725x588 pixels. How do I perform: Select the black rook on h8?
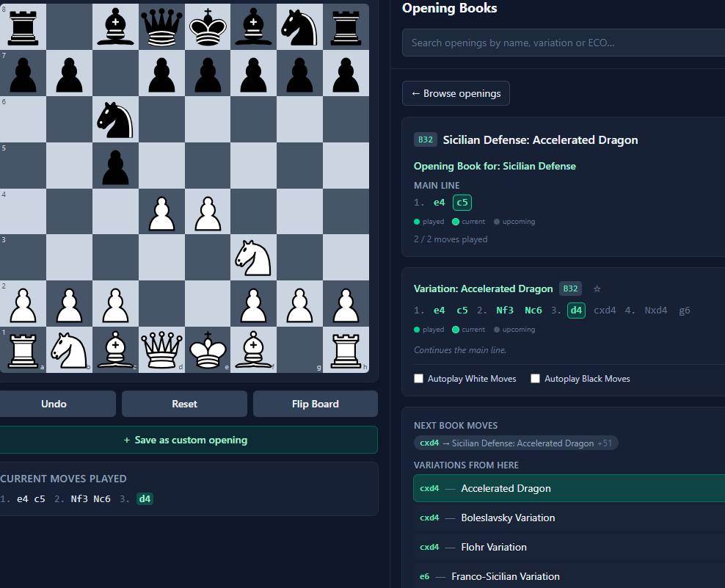point(346,27)
